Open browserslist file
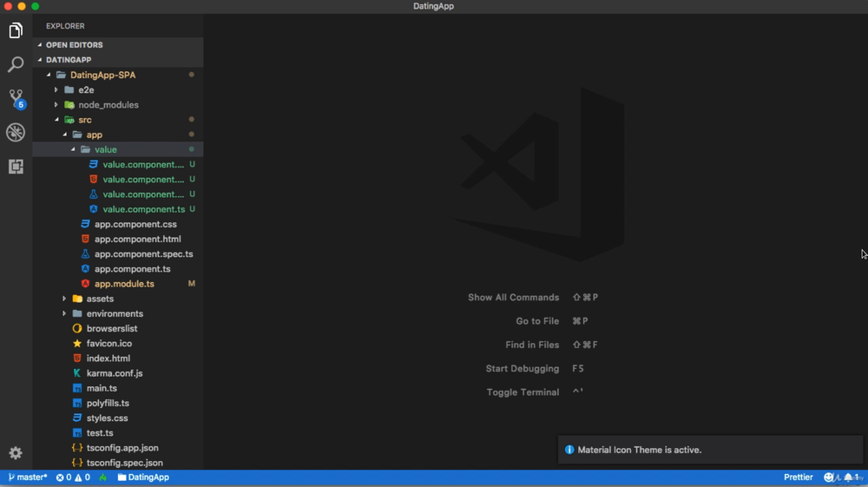 tap(112, 329)
